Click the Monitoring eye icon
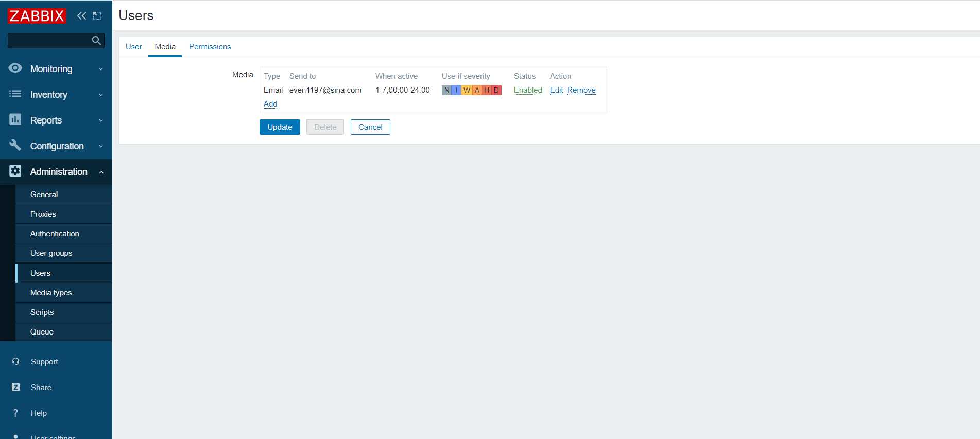Screen dimensions: 980x439 click(15, 68)
